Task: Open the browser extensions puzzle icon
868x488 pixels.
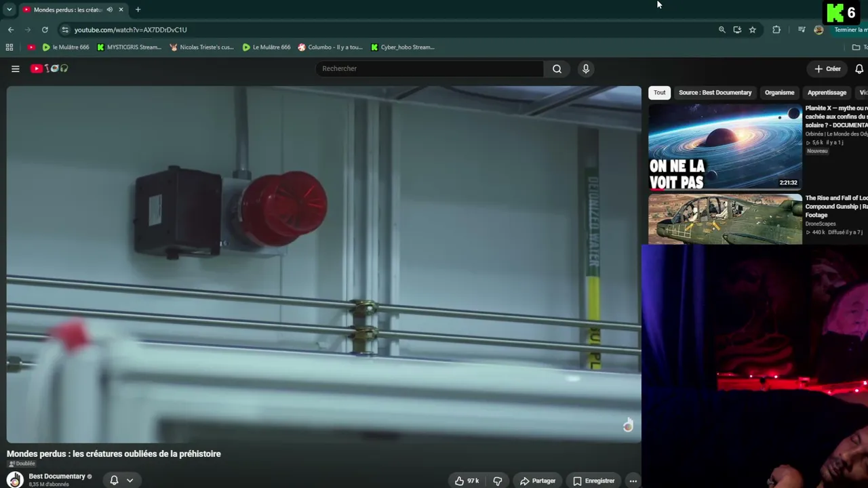Action: click(776, 30)
